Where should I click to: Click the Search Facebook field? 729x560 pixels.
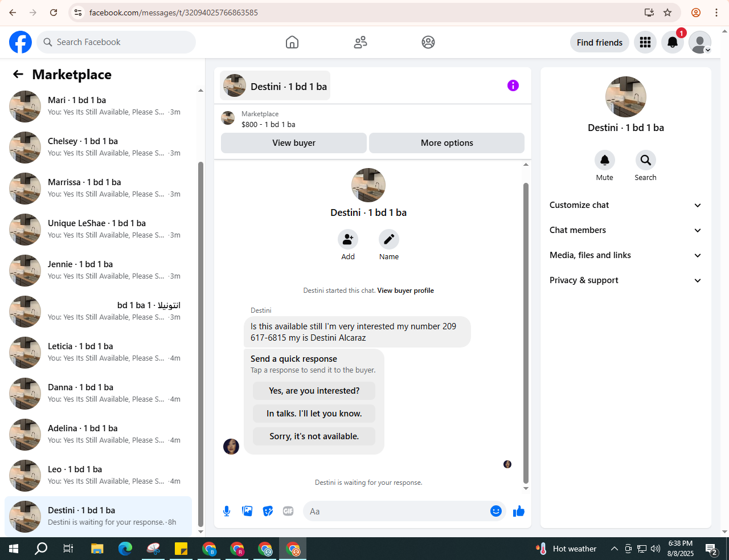coord(116,42)
